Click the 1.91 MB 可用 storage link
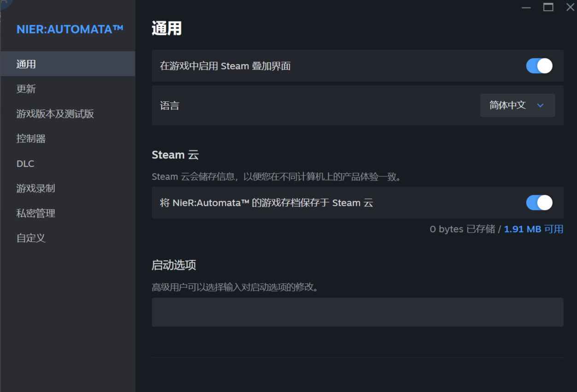 pyautogui.click(x=534, y=229)
